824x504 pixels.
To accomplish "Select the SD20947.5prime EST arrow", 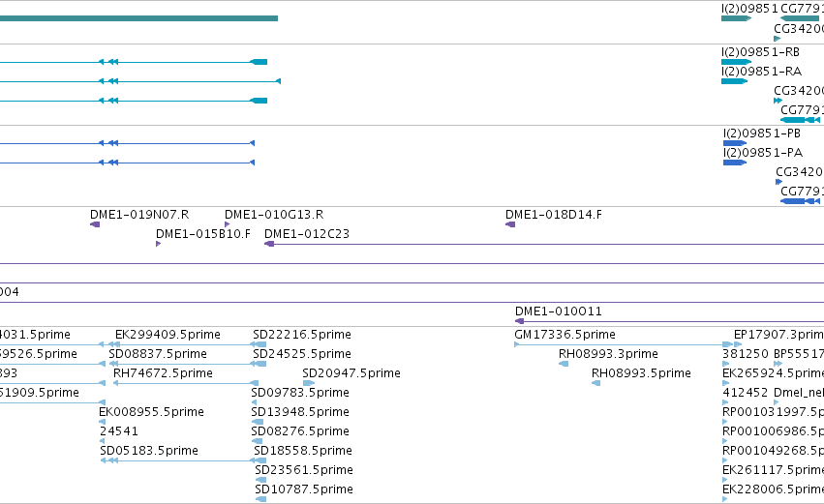I will pos(309,383).
